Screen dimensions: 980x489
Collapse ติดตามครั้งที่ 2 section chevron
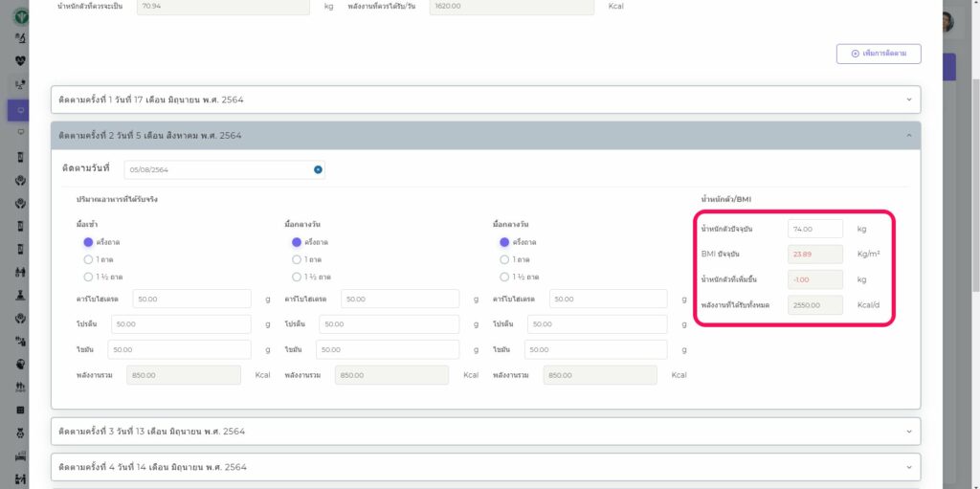click(908, 136)
